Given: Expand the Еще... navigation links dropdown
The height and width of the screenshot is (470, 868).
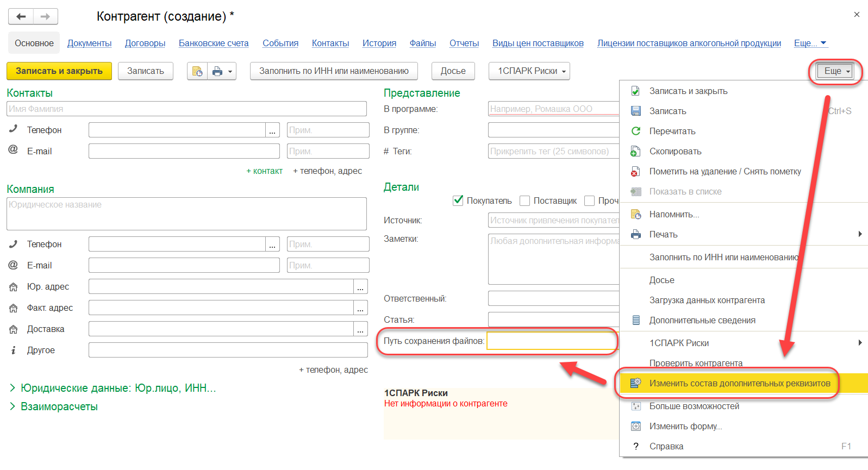Looking at the screenshot, I should 810,43.
